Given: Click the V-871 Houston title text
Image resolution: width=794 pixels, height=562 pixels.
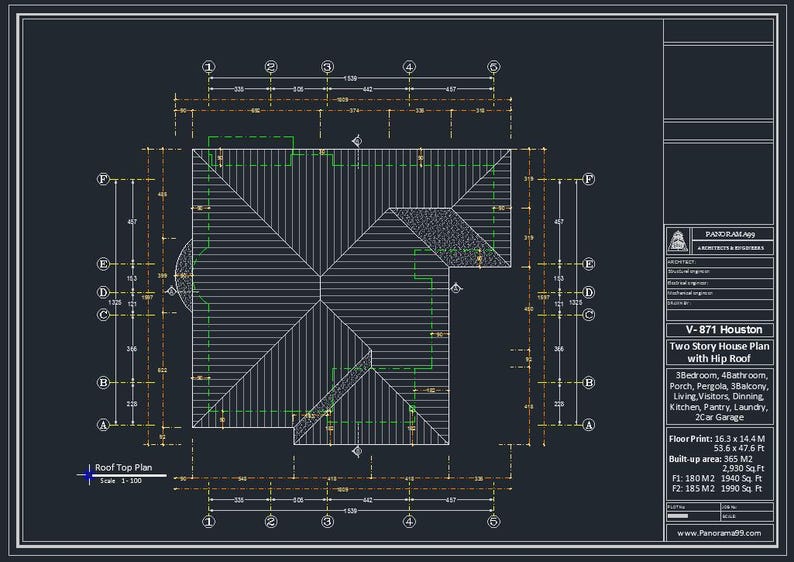Looking at the screenshot, I should pyautogui.click(x=724, y=330).
